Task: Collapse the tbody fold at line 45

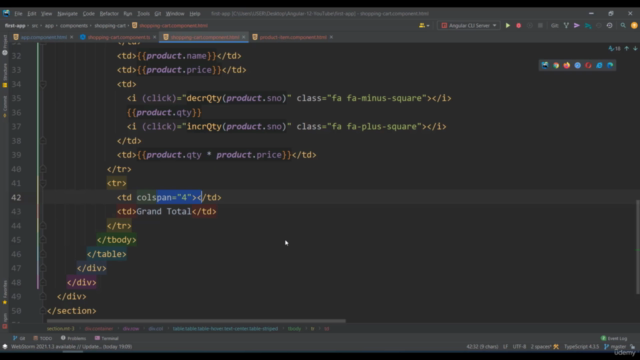Action: (x=43, y=240)
